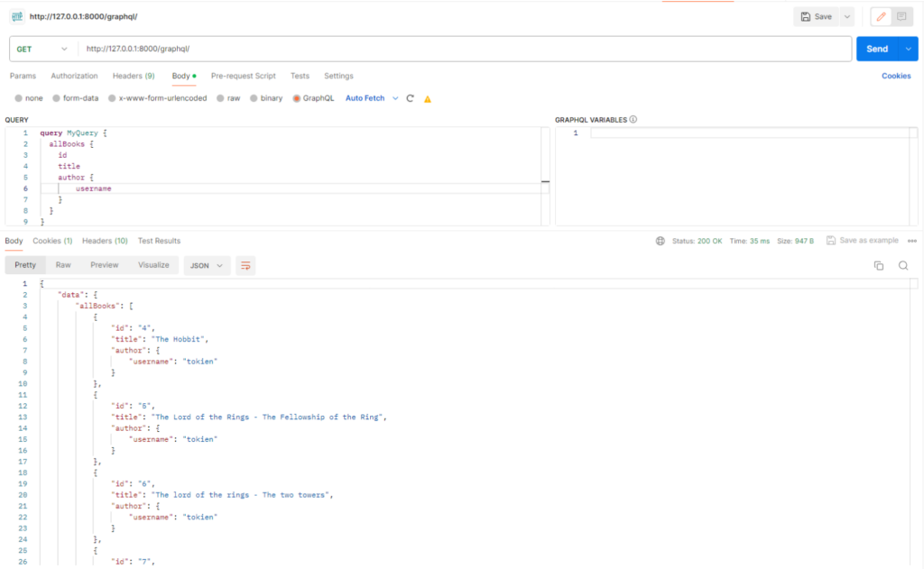Switch response view to Raw
The height and width of the screenshot is (569, 924).
click(63, 265)
